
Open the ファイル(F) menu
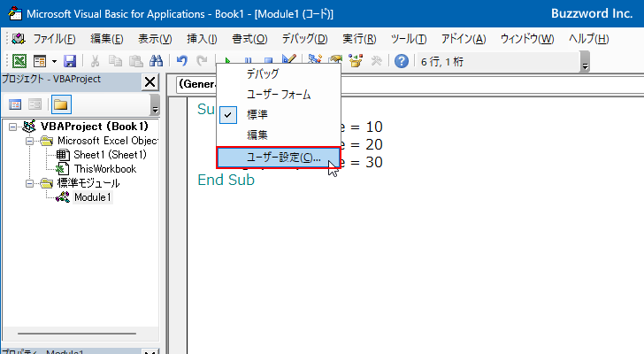point(54,39)
